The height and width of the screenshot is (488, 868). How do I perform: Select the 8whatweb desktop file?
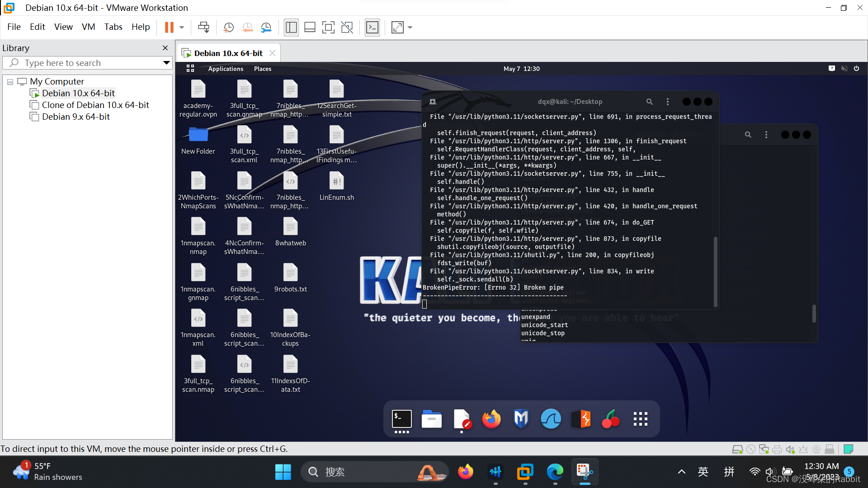click(291, 231)
